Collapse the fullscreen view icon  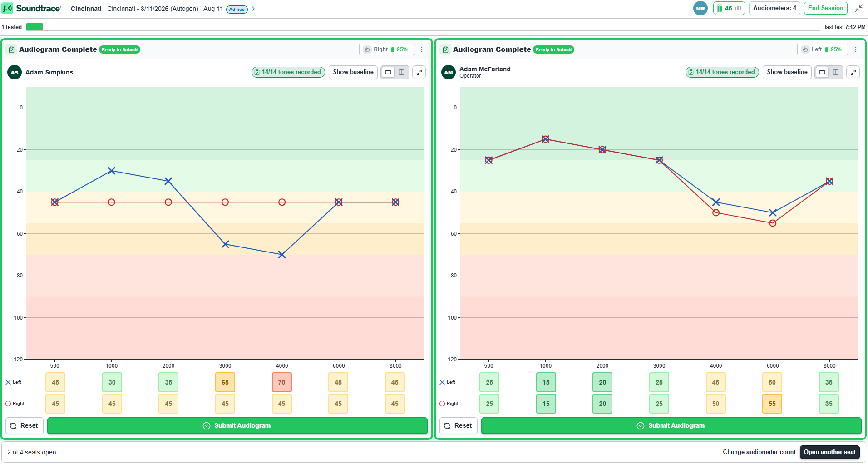858,8
